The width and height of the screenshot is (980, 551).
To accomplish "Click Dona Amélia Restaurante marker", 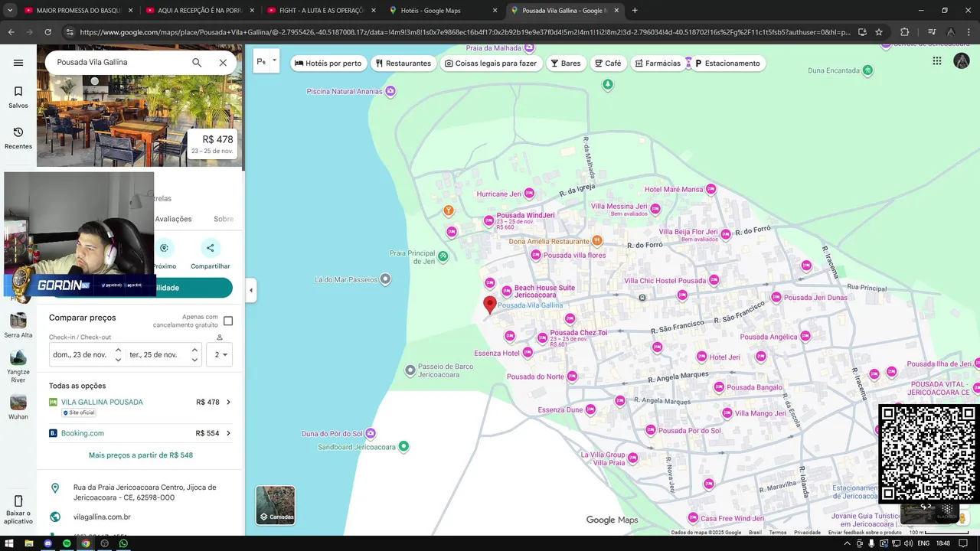I will click(597, 241).
